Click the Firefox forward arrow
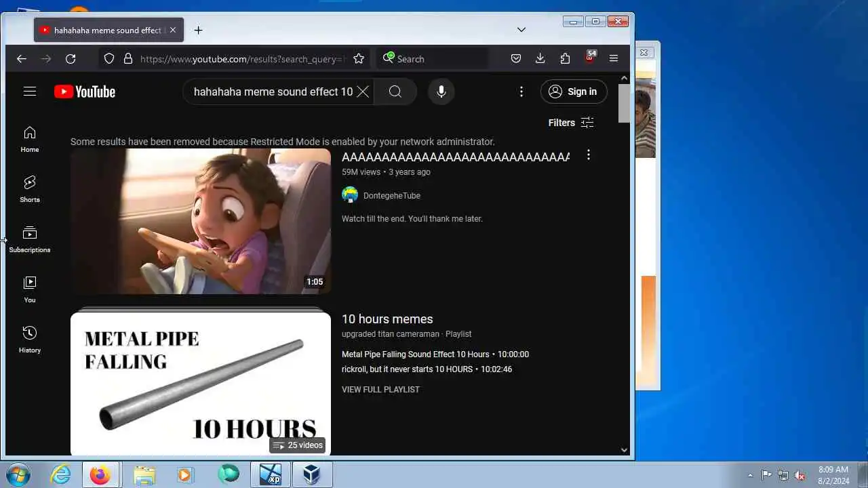The height and width of the screenshot is (488, 868). [x=45, y=59]
